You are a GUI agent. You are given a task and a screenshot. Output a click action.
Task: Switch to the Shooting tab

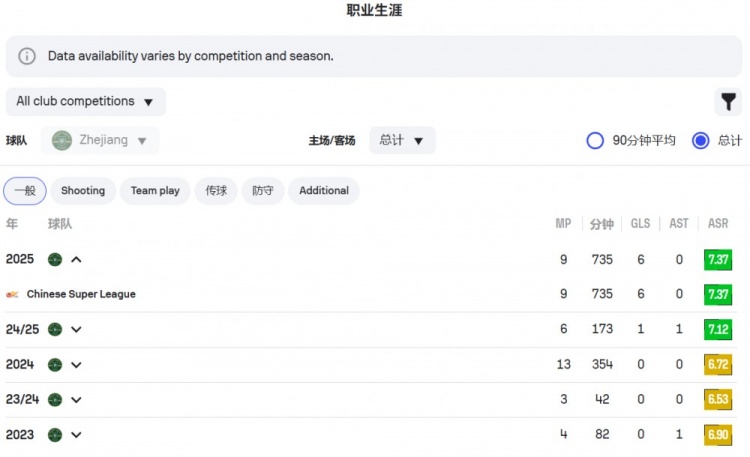coord(83,191)
